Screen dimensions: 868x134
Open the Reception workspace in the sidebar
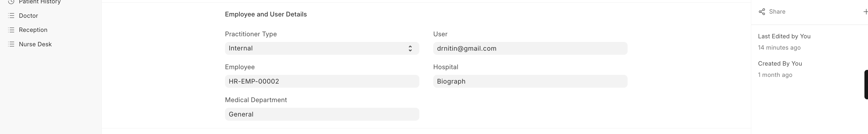click(x=33, y=30)
